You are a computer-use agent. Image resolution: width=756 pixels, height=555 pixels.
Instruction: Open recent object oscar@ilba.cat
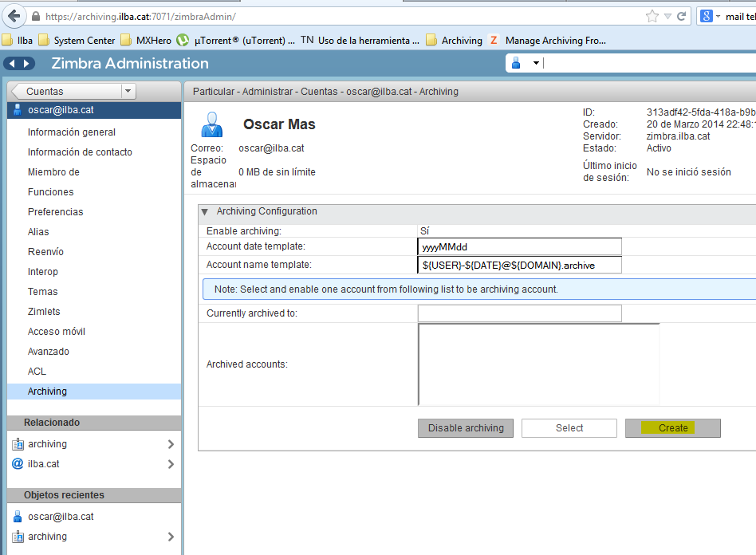pyautogui.click(x=61, y=517)
